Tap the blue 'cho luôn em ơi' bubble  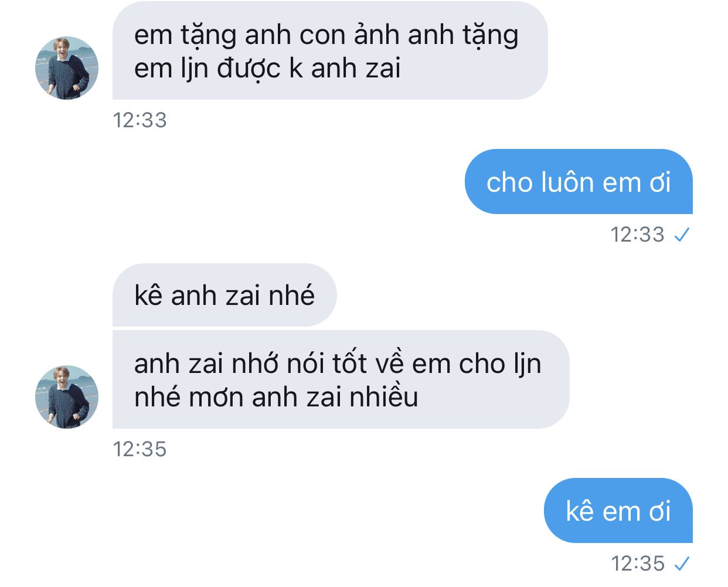tap(579, 182)
